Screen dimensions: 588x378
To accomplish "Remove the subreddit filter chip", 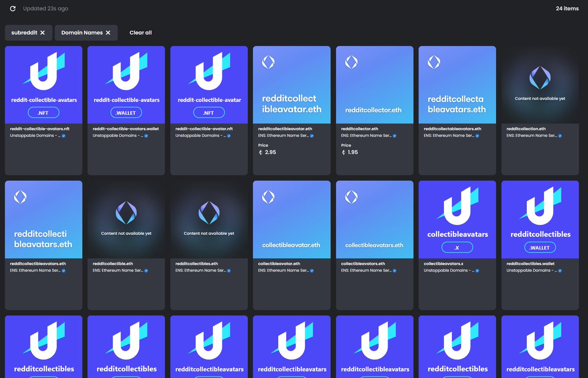I will point(43,33).
